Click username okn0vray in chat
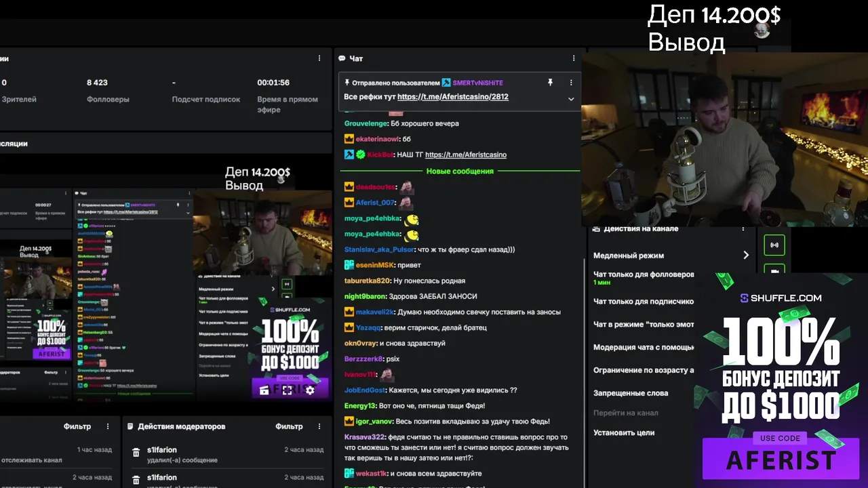 click(360, 343)
